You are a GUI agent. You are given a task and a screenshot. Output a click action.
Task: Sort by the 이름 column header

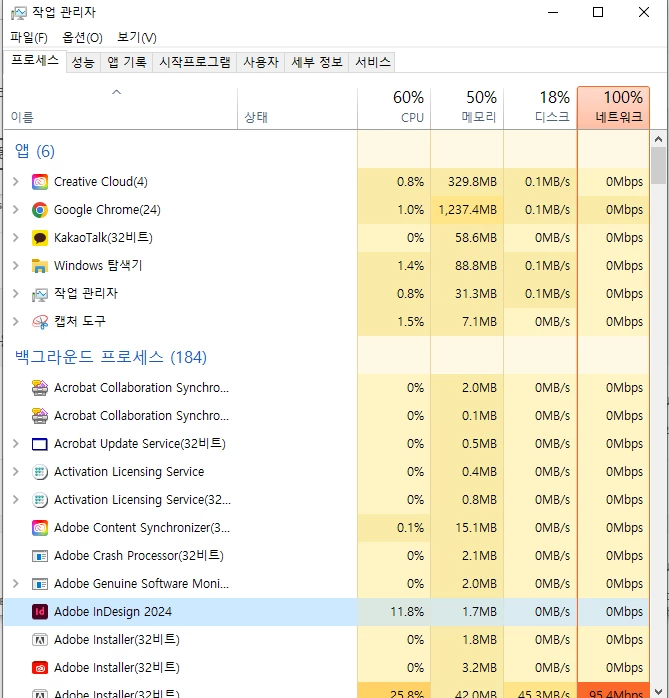[121, 108]
